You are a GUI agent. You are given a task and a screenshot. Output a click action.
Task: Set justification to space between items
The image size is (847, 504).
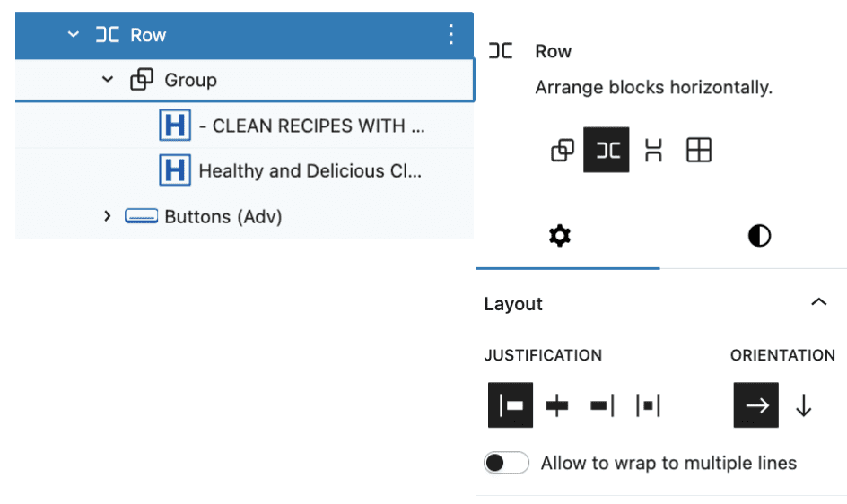click(x=648, y=405)
